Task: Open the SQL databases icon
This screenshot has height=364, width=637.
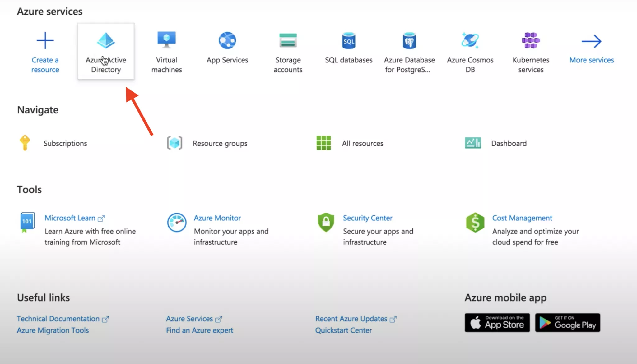Action: tap(349, 40)
